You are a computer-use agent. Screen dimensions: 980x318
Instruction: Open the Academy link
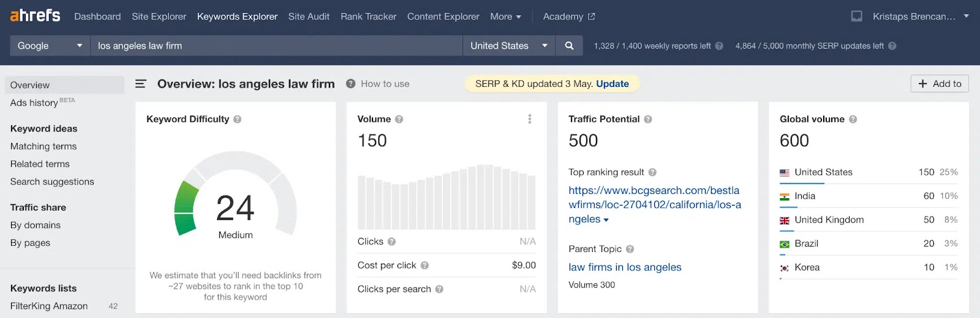(x=568, y=17)
